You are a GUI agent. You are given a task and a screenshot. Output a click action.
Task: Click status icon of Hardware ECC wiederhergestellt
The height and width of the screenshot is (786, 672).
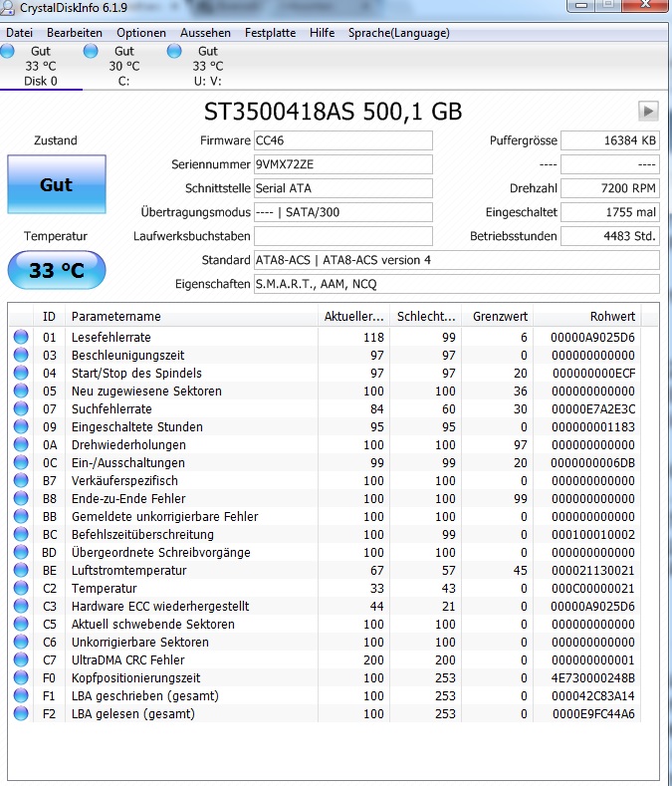[21, 606]
